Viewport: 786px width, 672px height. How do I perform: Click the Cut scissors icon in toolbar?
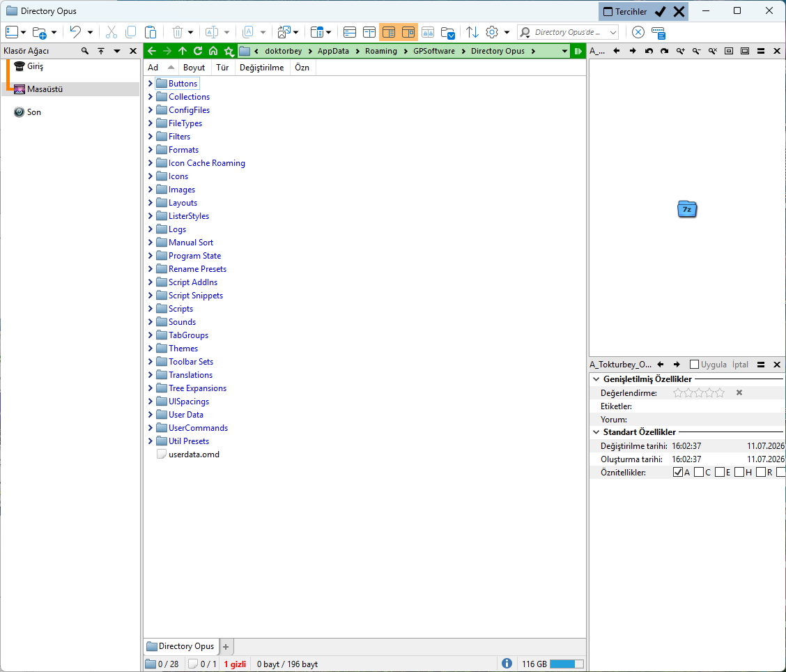click(111, 33)
